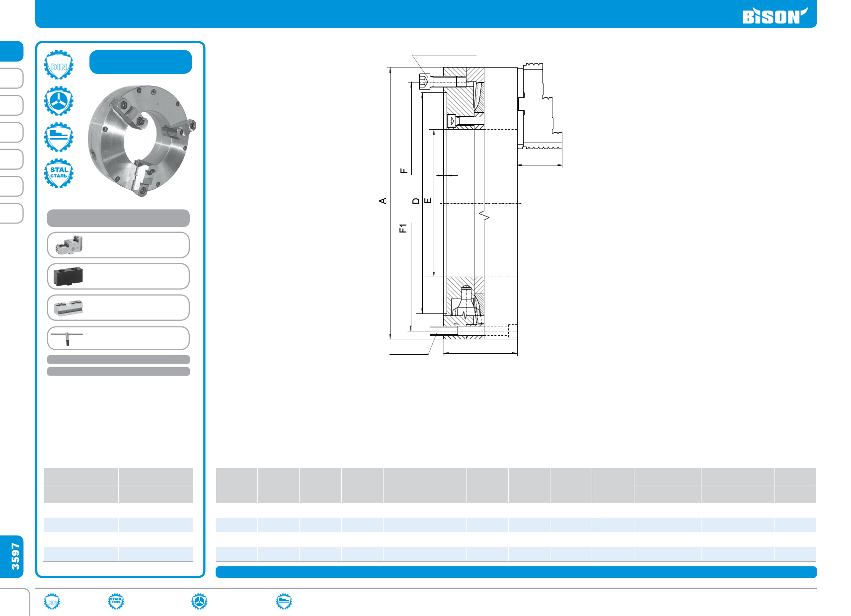The height and width of the screenshot is (616, 851).
Task: Click the STAHL STEEL badge in the footer legend
Action: (x=116, y=602)
